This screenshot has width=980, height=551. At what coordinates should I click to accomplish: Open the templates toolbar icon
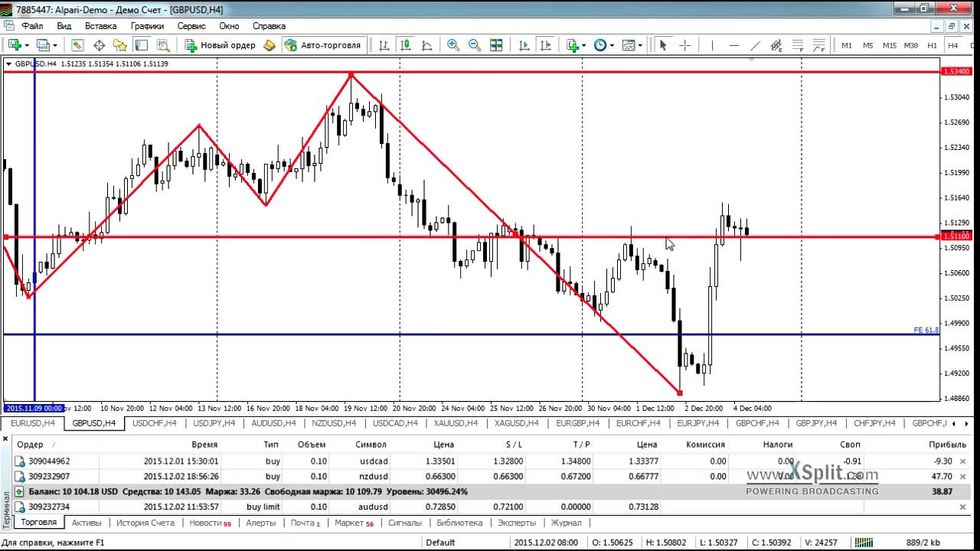629,45
